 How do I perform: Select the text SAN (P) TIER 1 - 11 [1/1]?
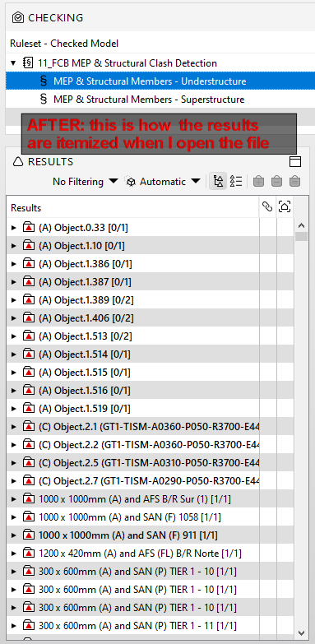pyautogui.click(x=184, y=626)
